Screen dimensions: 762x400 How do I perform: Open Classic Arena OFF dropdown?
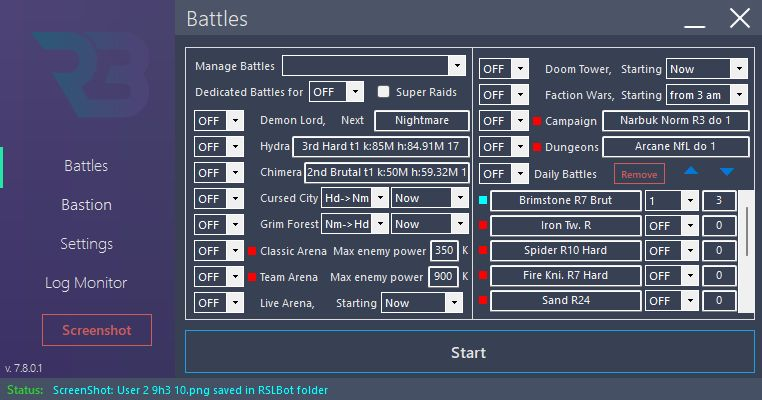pos(219,251)
